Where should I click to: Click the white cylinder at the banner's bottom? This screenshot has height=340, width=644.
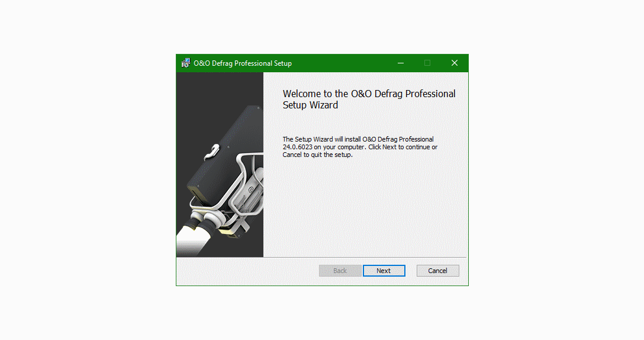point(194,239)
